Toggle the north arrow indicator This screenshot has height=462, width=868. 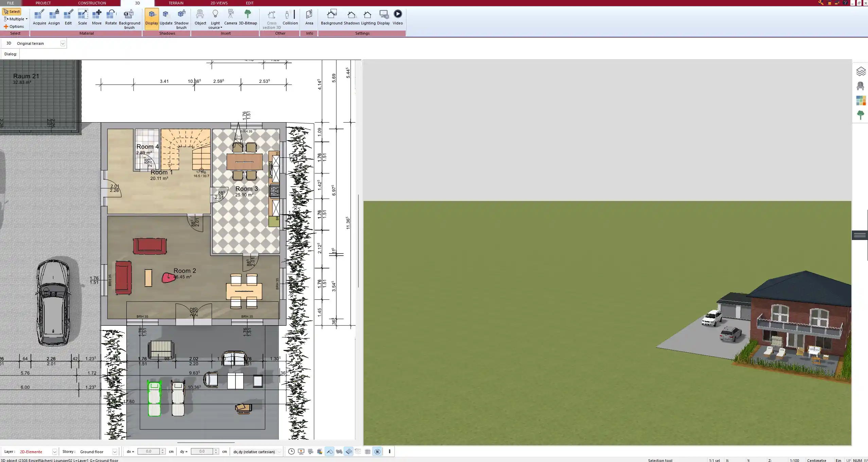[x=377, y=451]
